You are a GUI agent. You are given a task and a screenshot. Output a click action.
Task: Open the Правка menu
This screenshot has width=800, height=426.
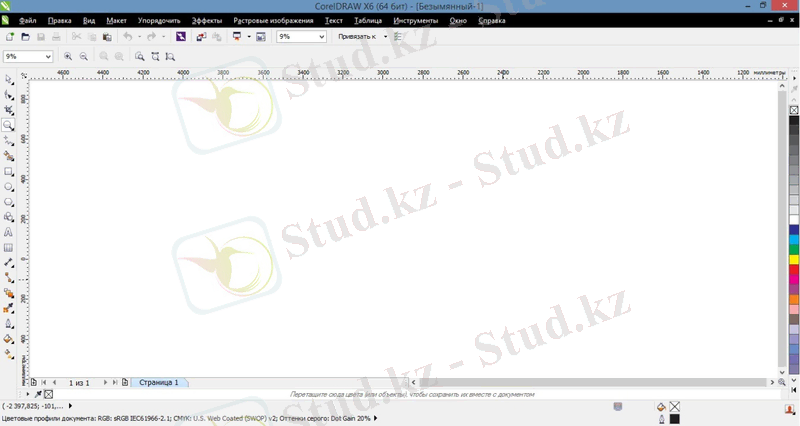(59, 21)
